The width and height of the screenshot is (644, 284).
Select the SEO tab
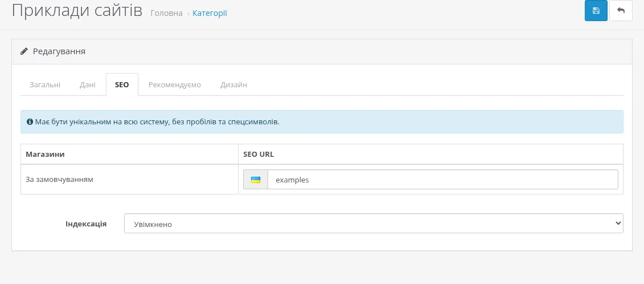pos(122,85)
